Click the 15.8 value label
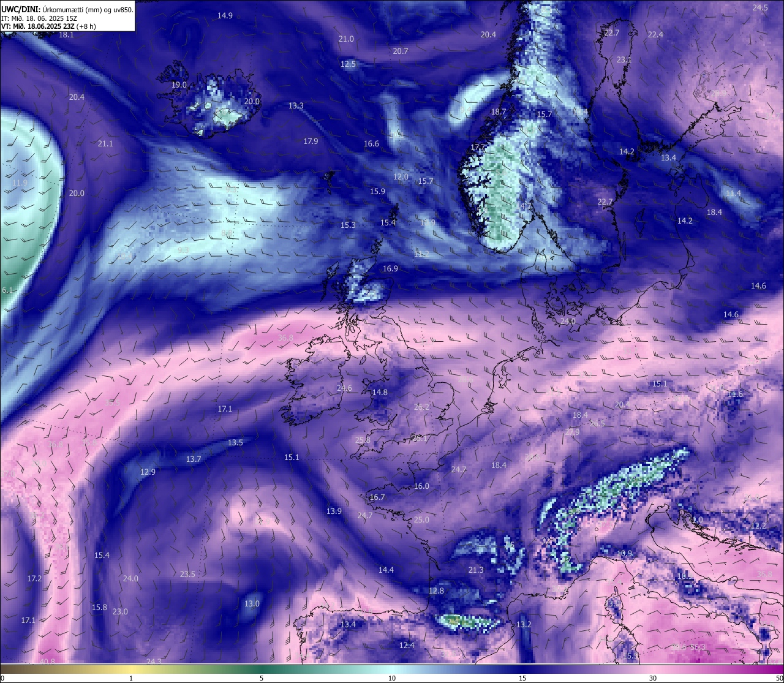 (x=99, y=608)
